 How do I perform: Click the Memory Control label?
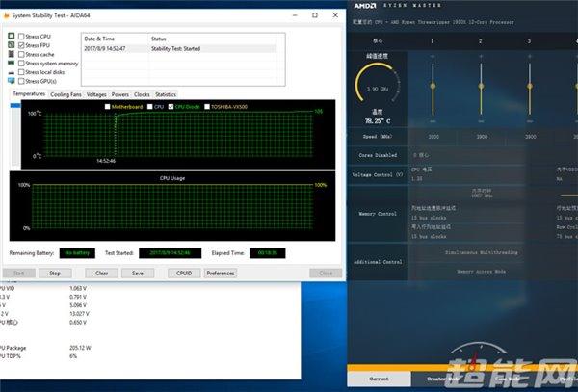point(378,214)
